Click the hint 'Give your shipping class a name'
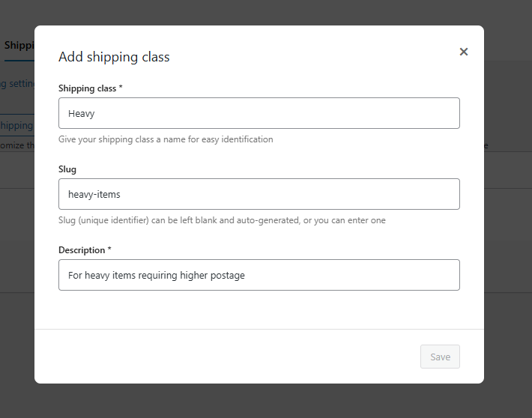532x418 pixels. (166, 139)
